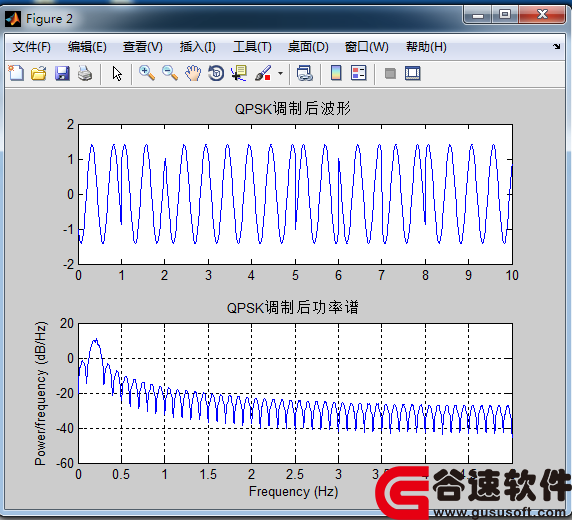Click the MATLAB icon in the title bar

(x=13, y=19)
